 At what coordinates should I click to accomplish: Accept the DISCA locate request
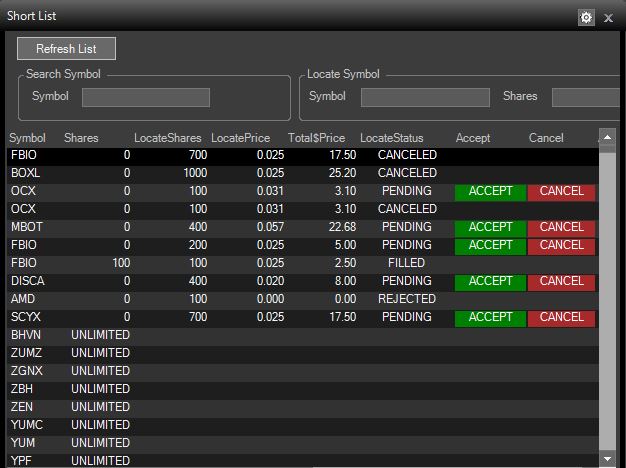(x=490, y=281)
